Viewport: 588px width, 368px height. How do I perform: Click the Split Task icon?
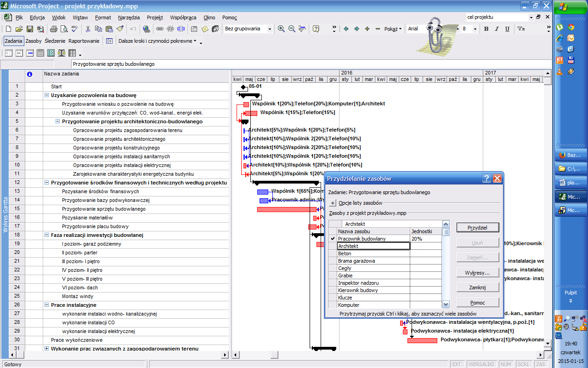[x=181, y=29]
